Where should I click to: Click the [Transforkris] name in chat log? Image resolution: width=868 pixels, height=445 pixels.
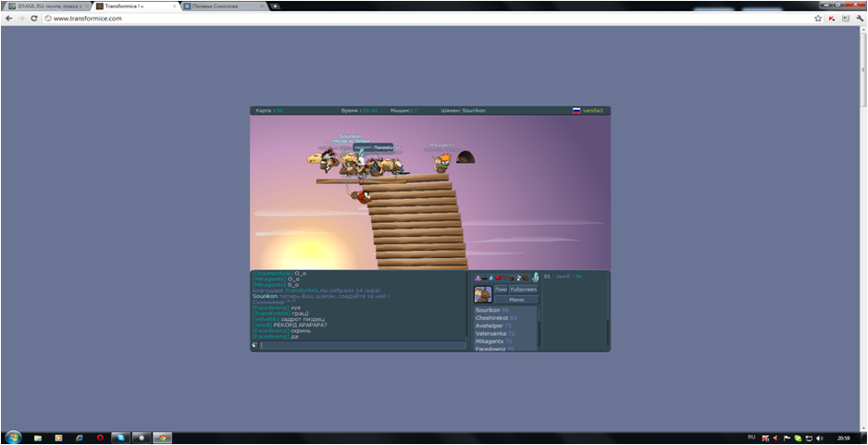[271, 314]
